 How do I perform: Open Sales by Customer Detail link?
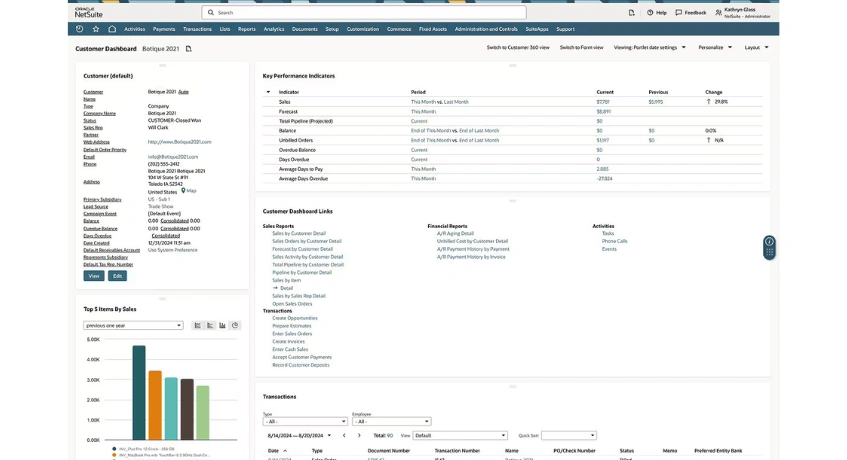(x=299, y=234)
